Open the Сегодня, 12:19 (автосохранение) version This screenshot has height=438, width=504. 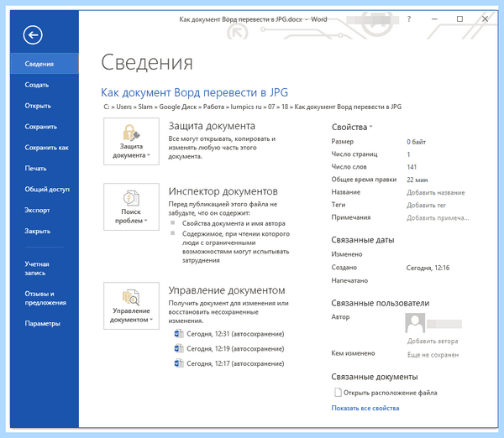235,349
